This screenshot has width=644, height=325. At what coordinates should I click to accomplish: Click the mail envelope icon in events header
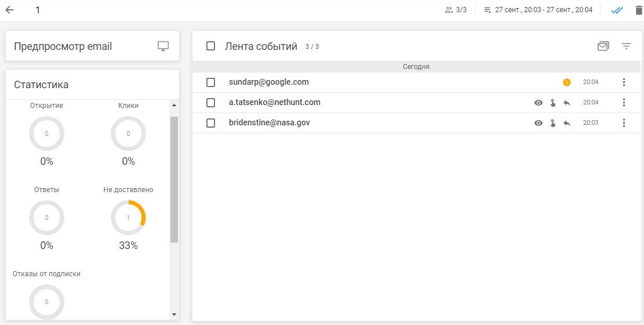click(603, 46)
